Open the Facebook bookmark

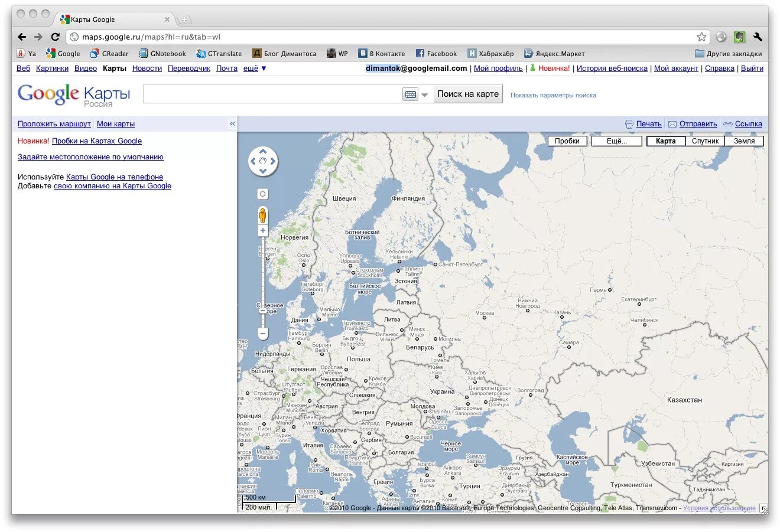[x=436, y=53]
